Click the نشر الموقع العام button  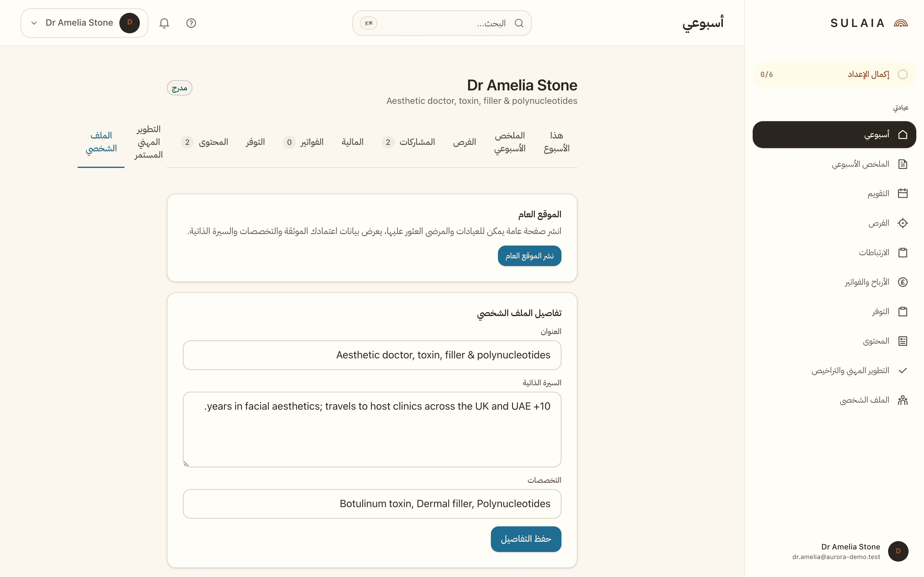coord(529,256)
